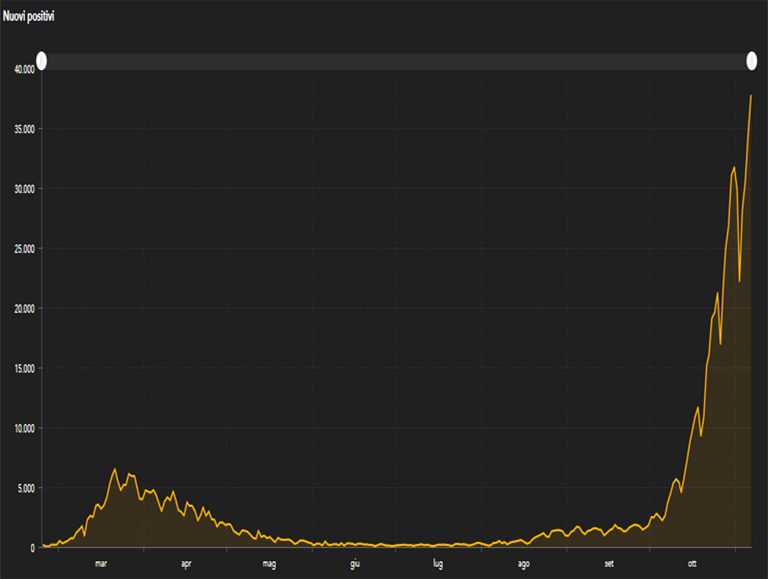The width and height of the screenshot is (768, 579).
Task: Click the 'ago' month label
Action: (x=524, y=564)
